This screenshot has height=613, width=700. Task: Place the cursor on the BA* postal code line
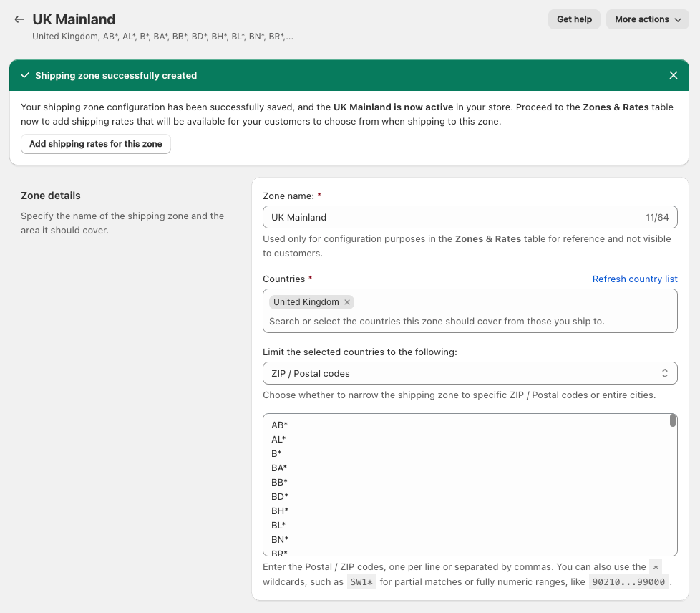280,468
